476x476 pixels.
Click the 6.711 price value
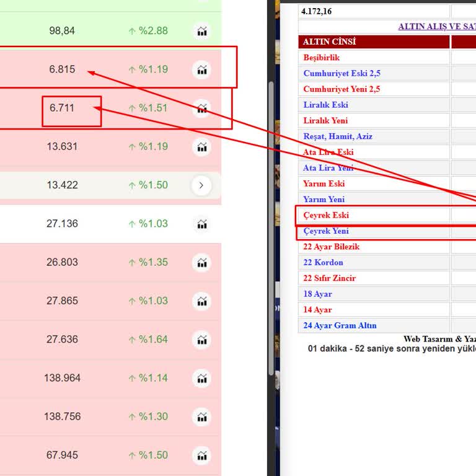(x=62, y=108)
